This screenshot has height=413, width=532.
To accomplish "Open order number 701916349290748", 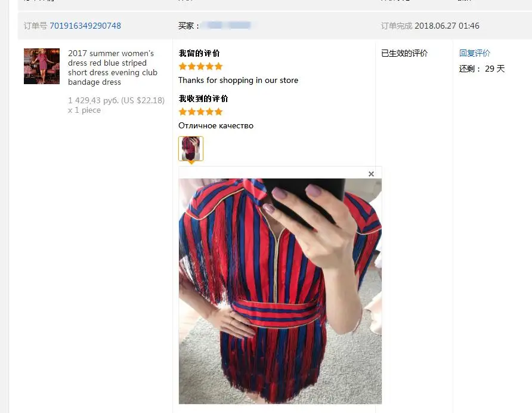I will (85, 26).
